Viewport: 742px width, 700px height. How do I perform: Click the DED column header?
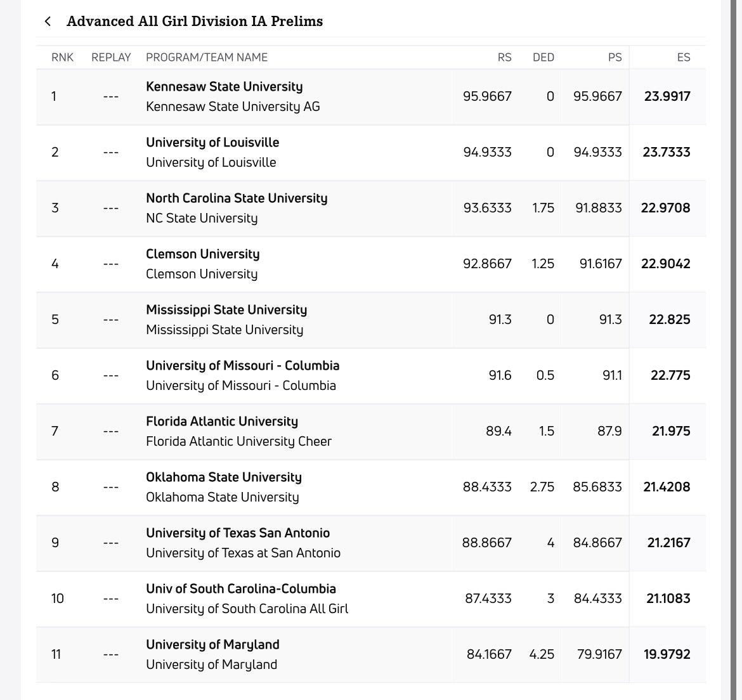click(543, 58)
